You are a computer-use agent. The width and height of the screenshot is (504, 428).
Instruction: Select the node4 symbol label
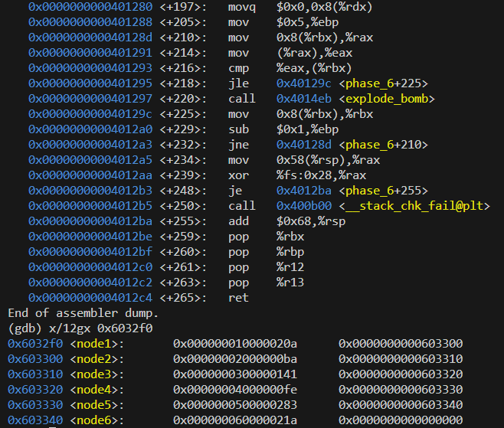[x=93, y=390]
